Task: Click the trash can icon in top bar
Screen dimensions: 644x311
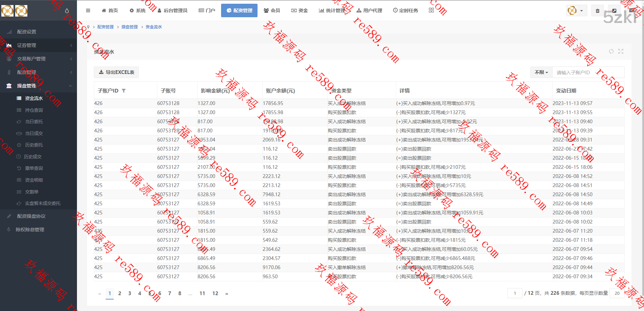Action: point(597,11)
